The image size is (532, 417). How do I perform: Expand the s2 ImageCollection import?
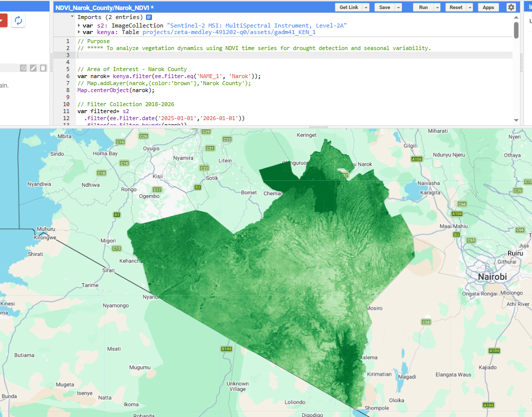[x=79, y=26]
